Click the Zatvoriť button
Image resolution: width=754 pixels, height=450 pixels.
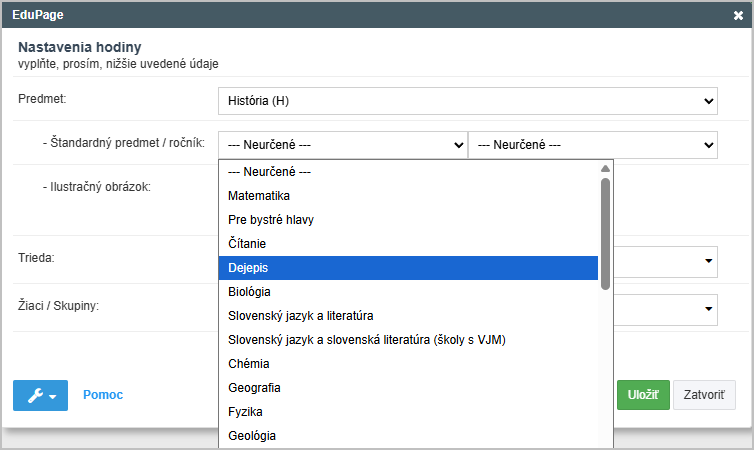(x=704, y=395)
